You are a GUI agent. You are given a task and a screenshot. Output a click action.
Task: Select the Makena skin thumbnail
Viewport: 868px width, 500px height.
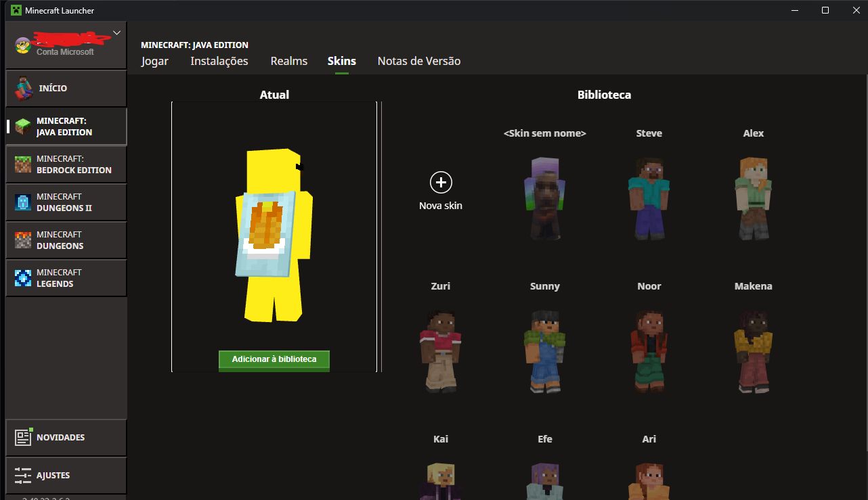coord(754,350)
